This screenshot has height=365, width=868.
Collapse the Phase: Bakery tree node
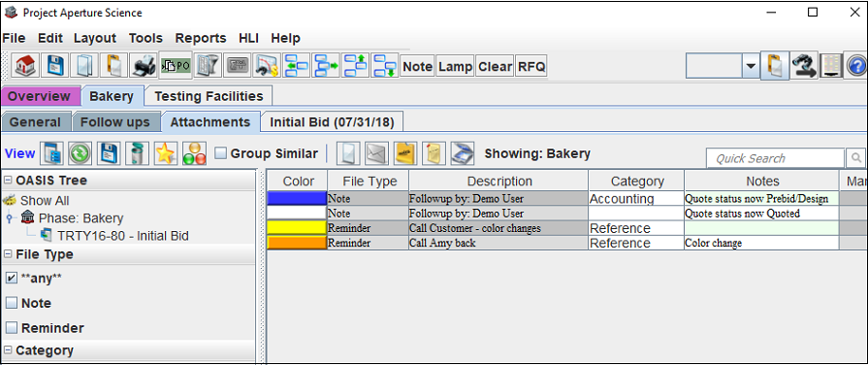(x=9, y=218)
